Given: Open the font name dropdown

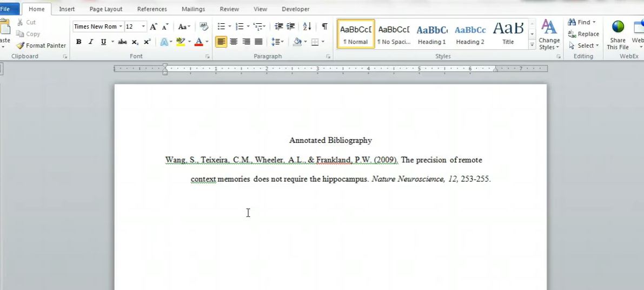Looking at the screenshot, I should [x=121, y=27].
